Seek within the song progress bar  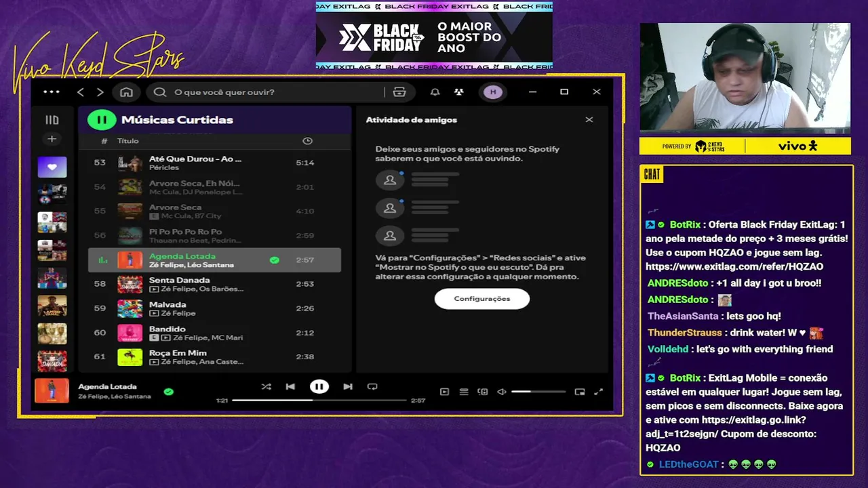(x=319, y=401)
